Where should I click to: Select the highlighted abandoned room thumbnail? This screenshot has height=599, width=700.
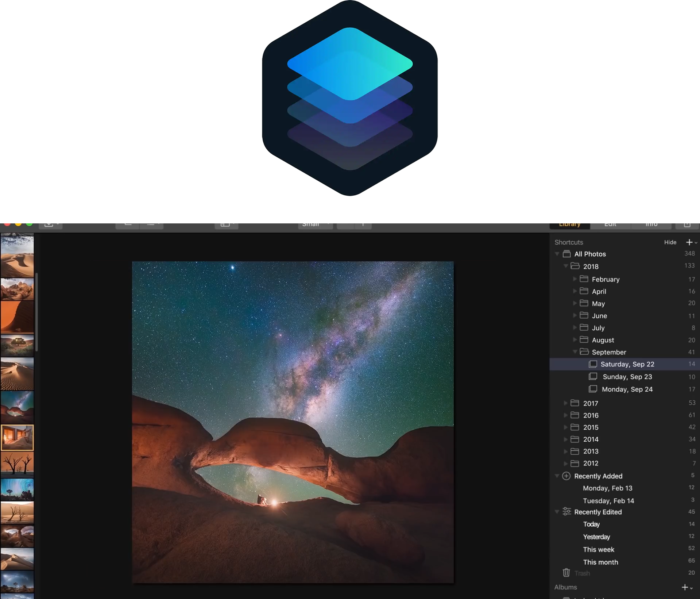[17, 437]
